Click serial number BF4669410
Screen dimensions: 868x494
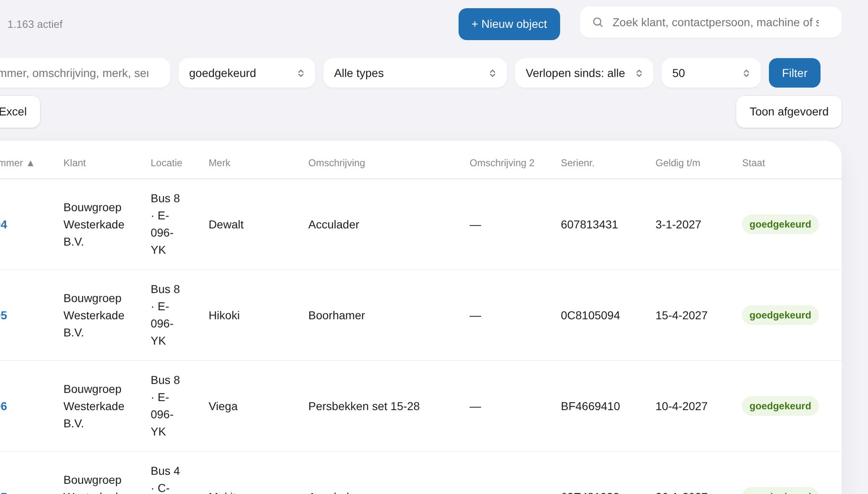click(590, 406)
